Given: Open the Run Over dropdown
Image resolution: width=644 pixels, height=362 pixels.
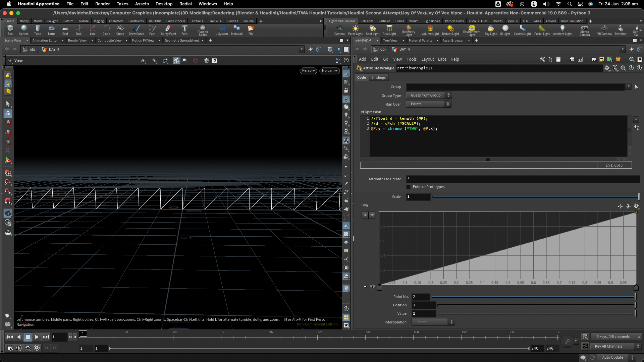Looking at the screenshot, I should click(429, 104).
